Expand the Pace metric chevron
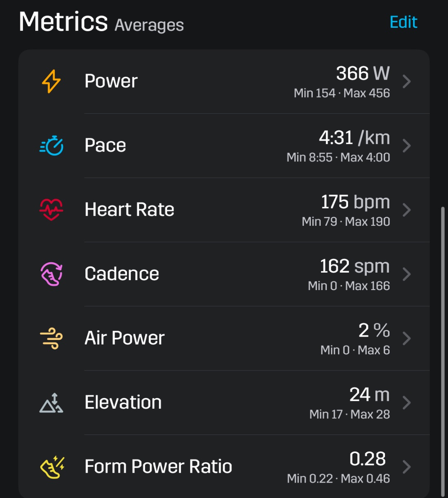 point(407,146)
